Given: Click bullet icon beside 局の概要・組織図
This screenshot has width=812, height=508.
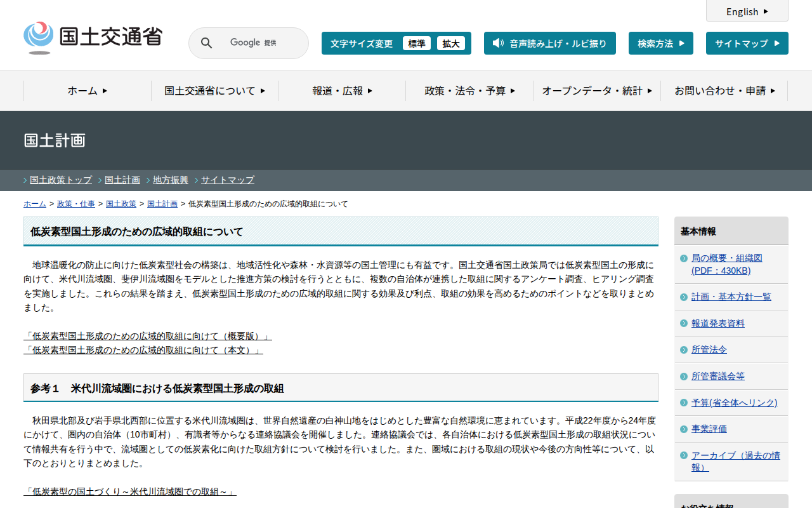Looking at the screenshot, I should (x=683, y=258).
